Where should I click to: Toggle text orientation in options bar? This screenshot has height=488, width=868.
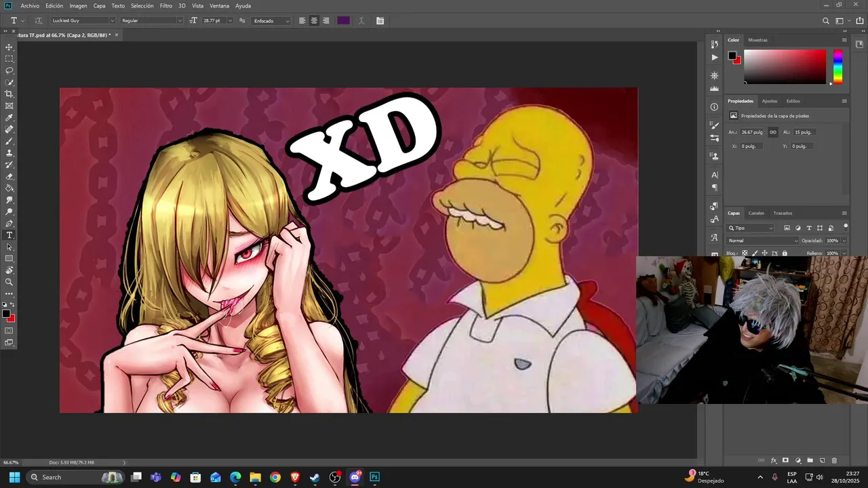38,21
